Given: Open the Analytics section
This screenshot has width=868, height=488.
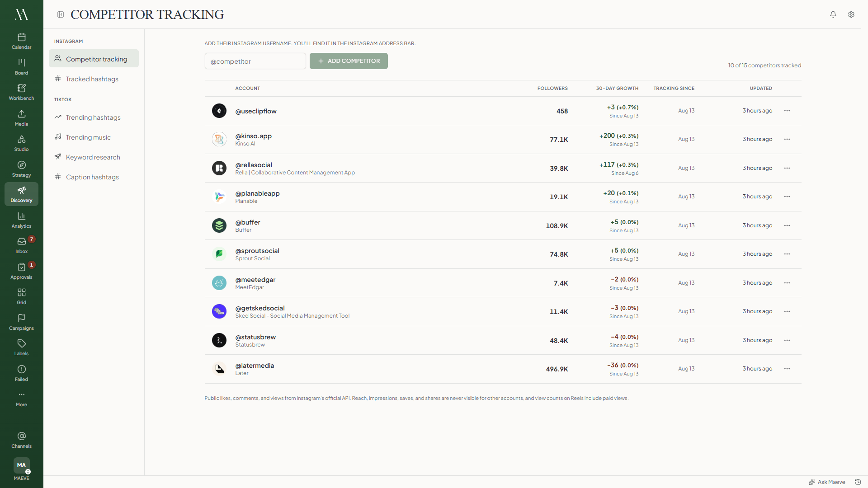Looking at the screenshot, I should coord(21,220).
